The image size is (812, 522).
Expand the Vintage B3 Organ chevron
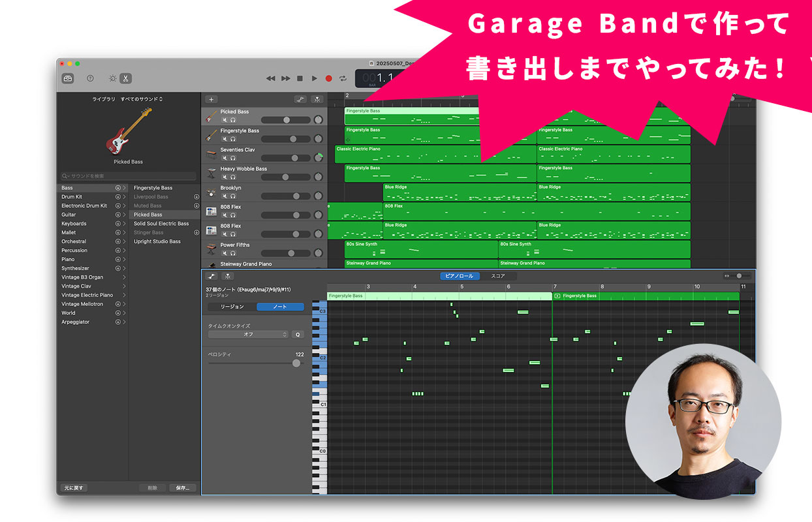124,277
